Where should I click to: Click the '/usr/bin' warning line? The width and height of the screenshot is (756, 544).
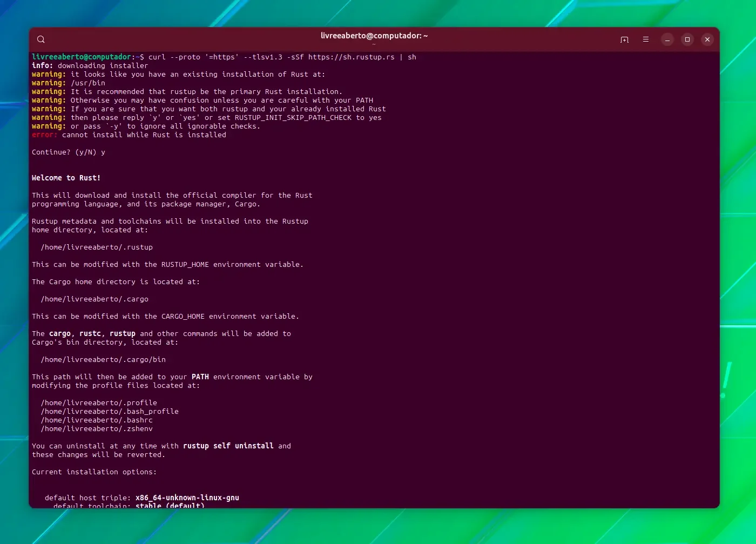[69, 83]
